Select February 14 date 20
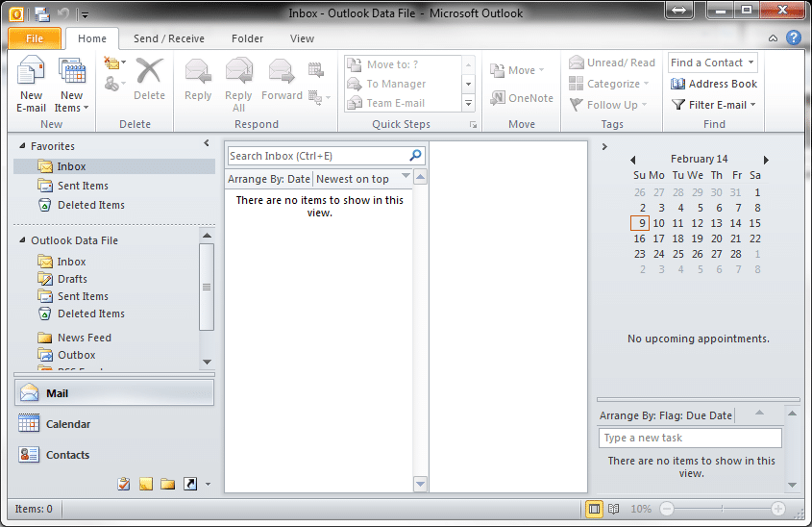Screen dimensions: 812x527 716,238
